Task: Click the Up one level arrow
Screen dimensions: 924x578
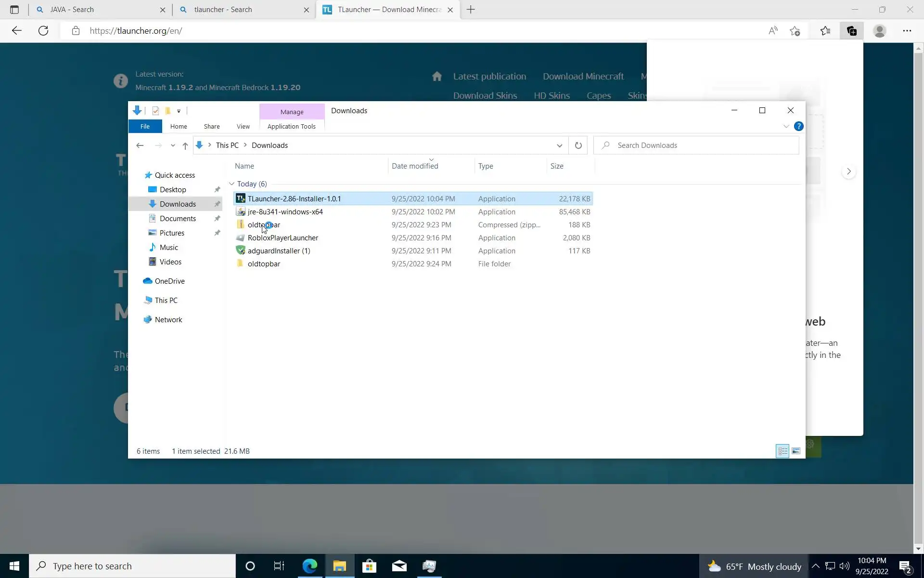Action: (x=185, y=145)
